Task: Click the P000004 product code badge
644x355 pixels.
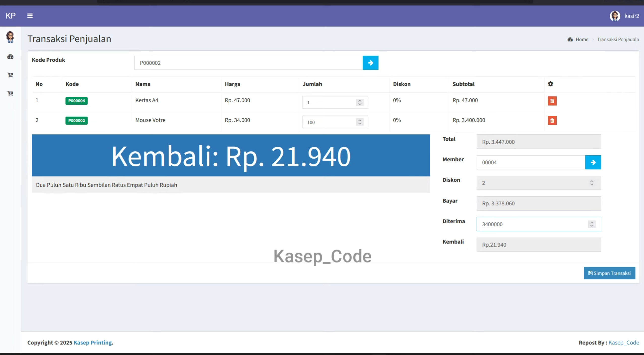Action: tap(77, 101)
